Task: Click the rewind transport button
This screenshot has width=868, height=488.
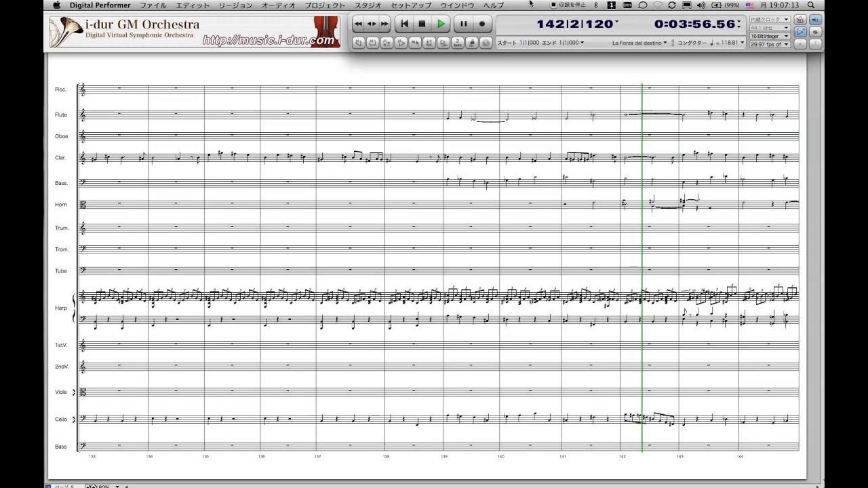Action: [x=358, y=24]
